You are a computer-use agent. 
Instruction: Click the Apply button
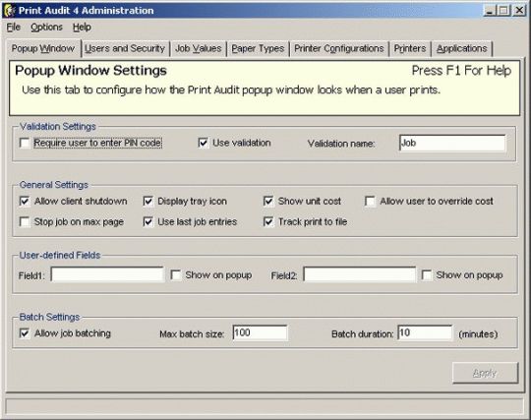click(x=486, y=373)
